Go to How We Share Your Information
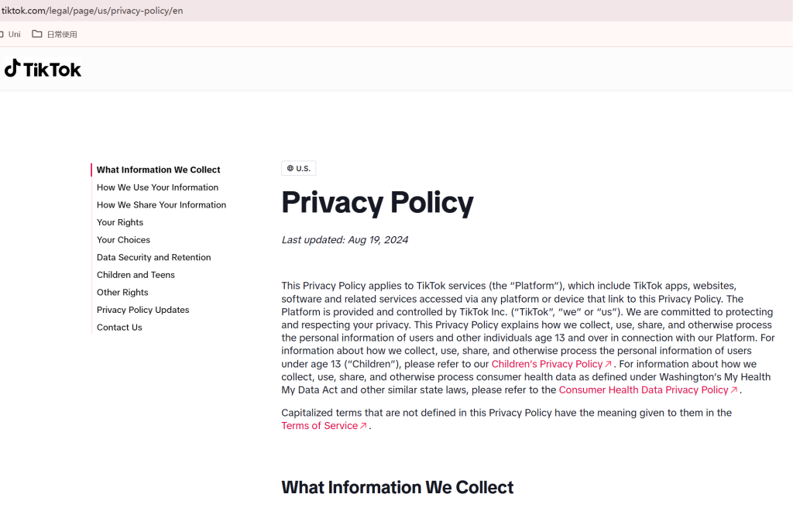Screen dimensions: 793x532 pos(161,204)
